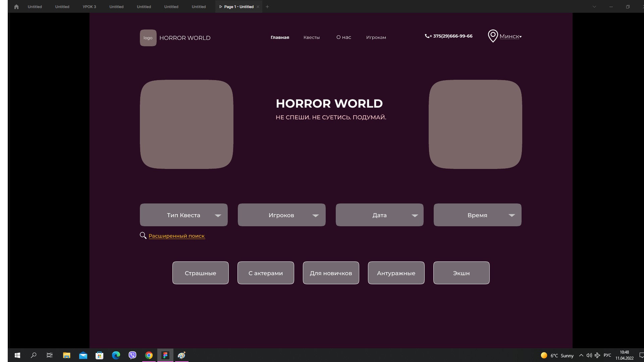Open the Время dropdown
Screen dimensions: 644x362
(x=478, y=215)
